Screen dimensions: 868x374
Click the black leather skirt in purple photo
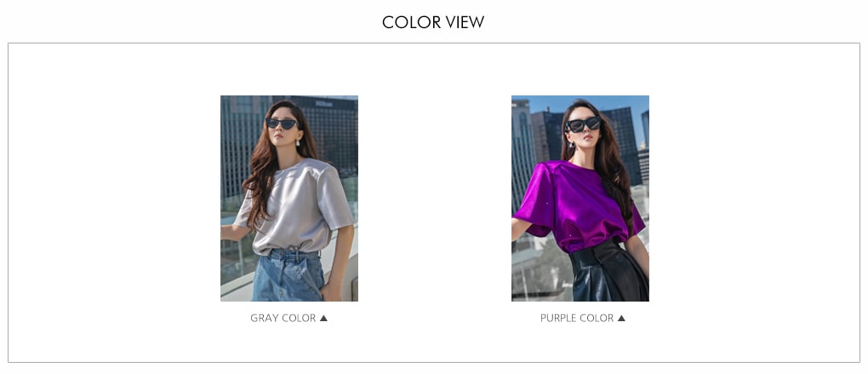point(608,272)
